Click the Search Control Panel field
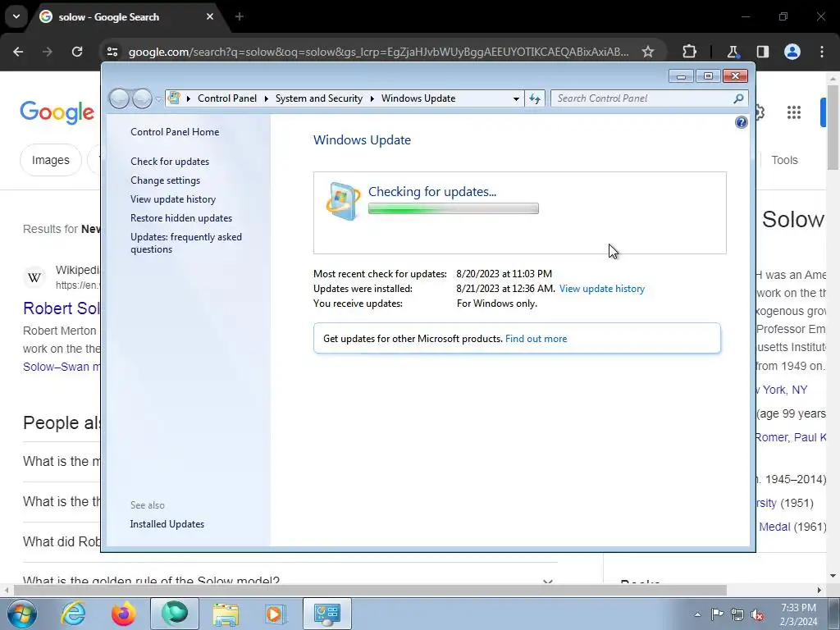Viewport: 840px width, 630px height. click(643, 98)
